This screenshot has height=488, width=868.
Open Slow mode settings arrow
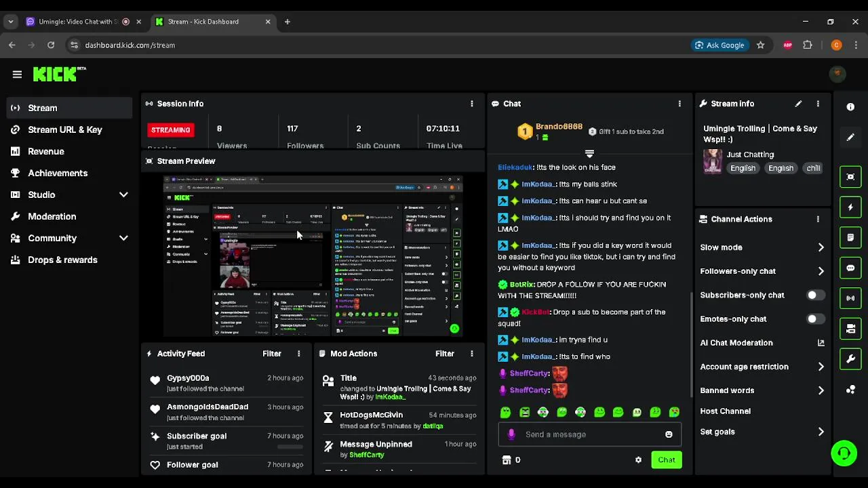(821, 247)
